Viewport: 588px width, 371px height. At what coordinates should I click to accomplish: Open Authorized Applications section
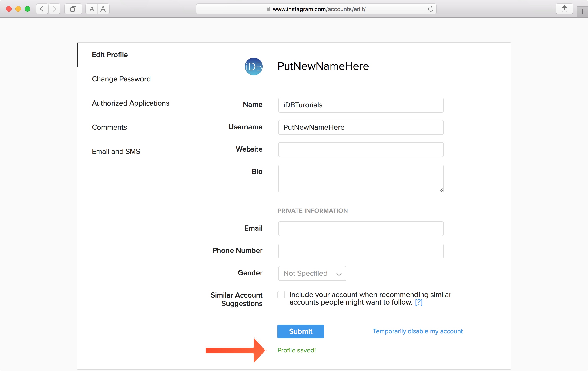pyautogui.click(x=130, y=103)
